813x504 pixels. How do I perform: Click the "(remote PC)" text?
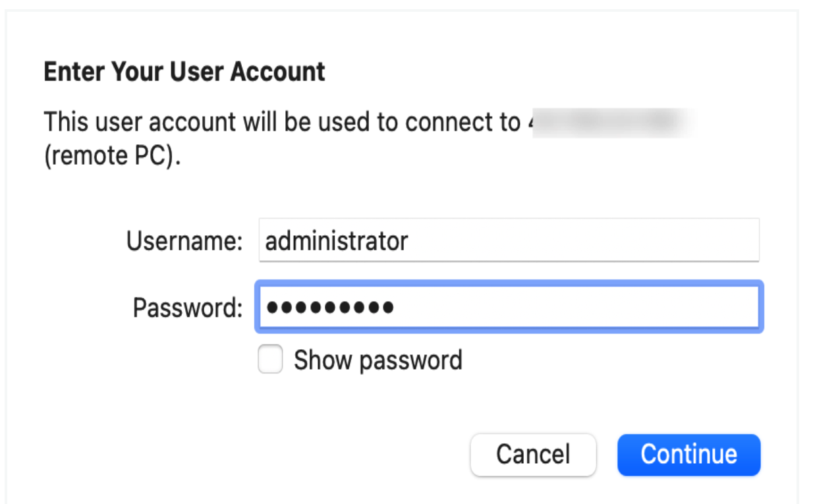(112, 158)
